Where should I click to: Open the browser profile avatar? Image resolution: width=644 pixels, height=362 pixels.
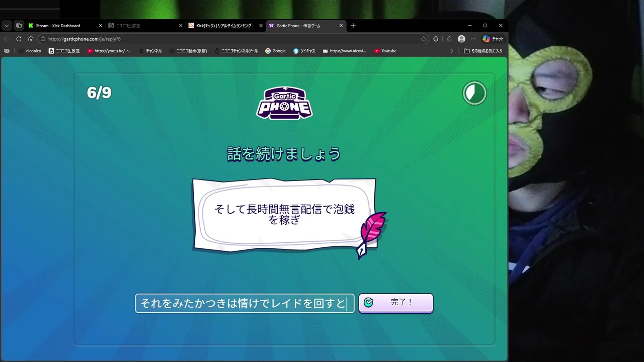461,39
